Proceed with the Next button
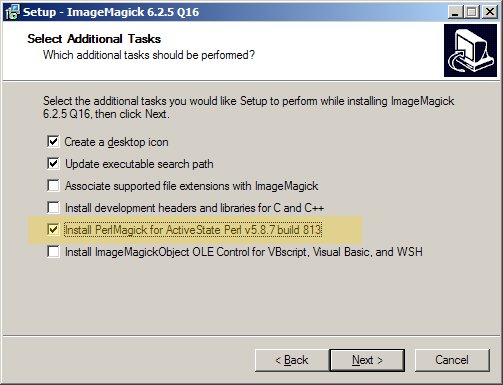This screenshot has height=385, width=503. [x=367, y=360]
